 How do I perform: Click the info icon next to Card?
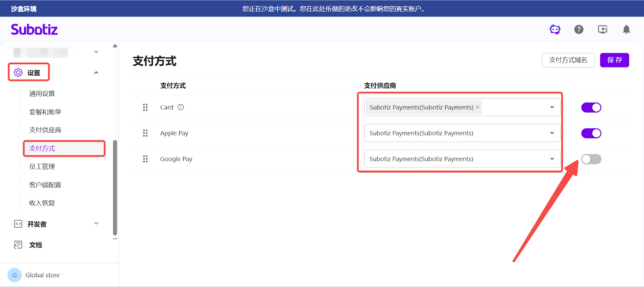pyautogui.click(x=181, y=107)
